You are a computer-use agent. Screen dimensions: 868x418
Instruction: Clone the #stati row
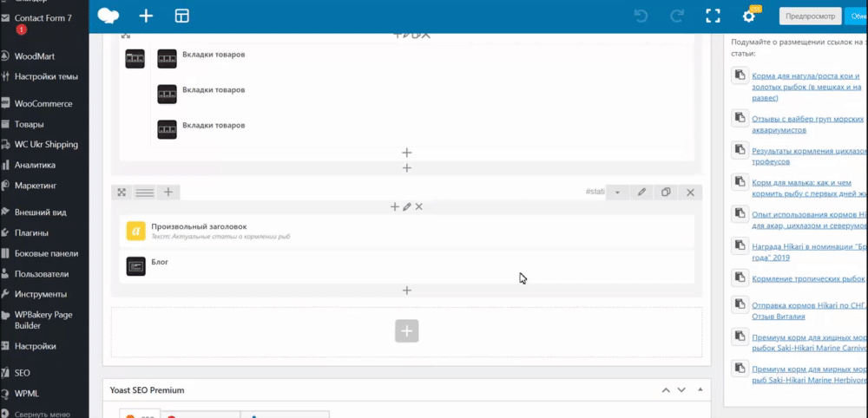pyautogui.click(x=666, y=193)
